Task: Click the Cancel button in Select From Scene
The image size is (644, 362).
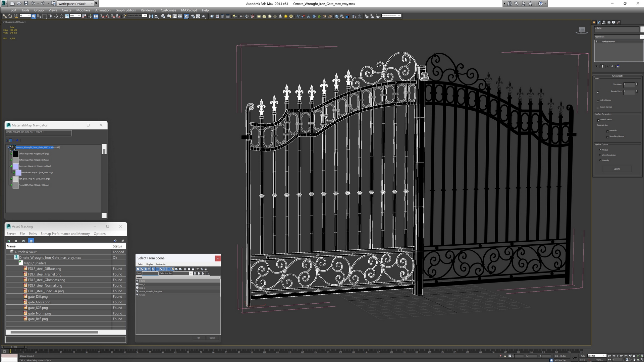Action: 212,337
